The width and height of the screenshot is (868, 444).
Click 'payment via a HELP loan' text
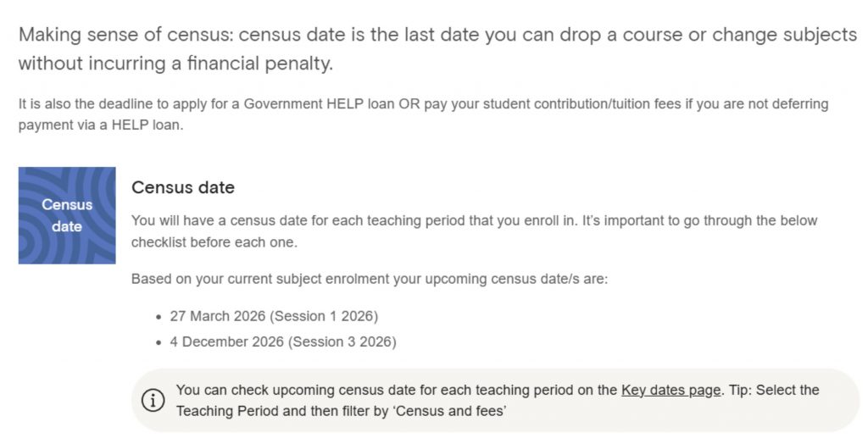(100, 125)
